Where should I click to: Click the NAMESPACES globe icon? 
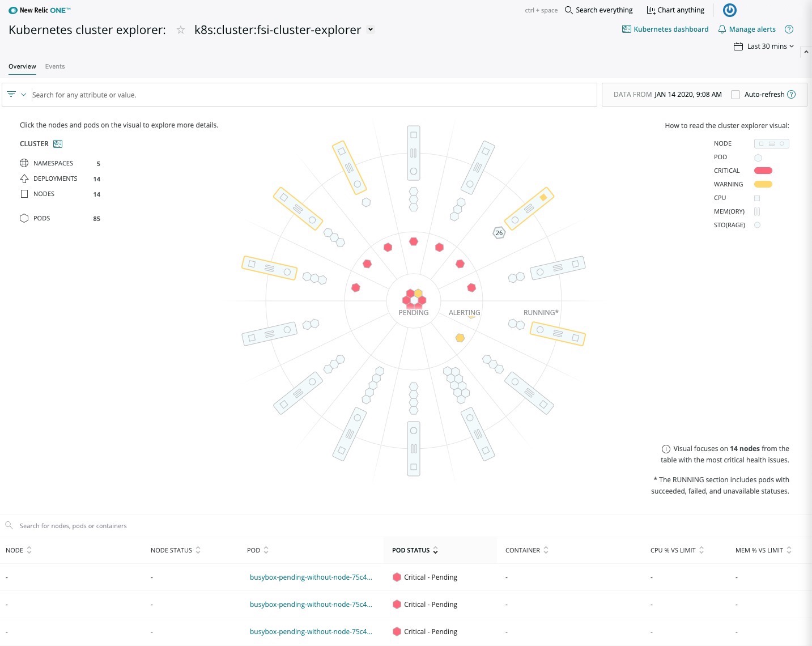24,163
